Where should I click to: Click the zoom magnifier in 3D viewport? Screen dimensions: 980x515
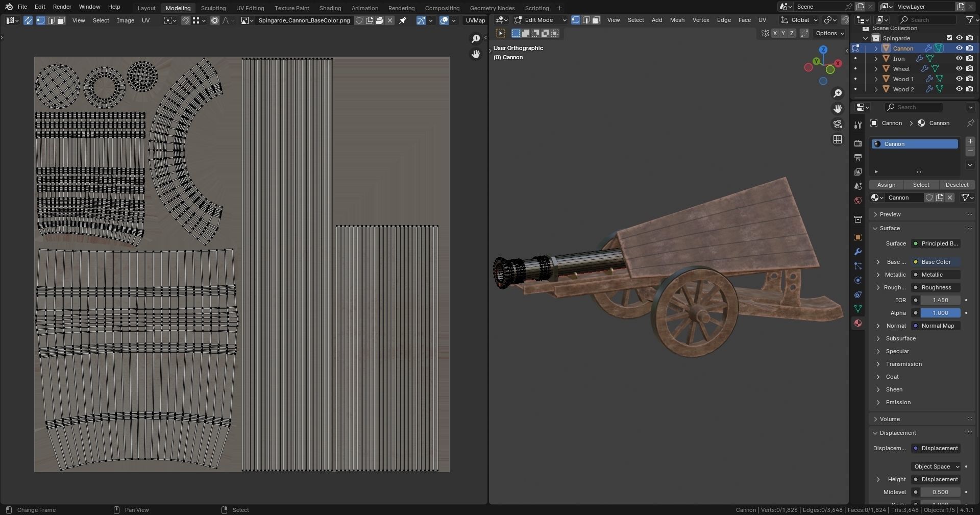838,93
